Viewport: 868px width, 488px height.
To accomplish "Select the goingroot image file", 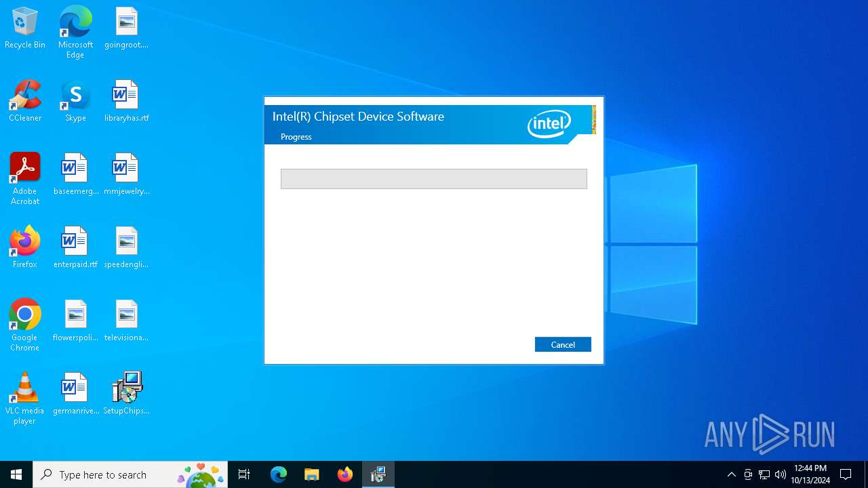I will (126, 28).
